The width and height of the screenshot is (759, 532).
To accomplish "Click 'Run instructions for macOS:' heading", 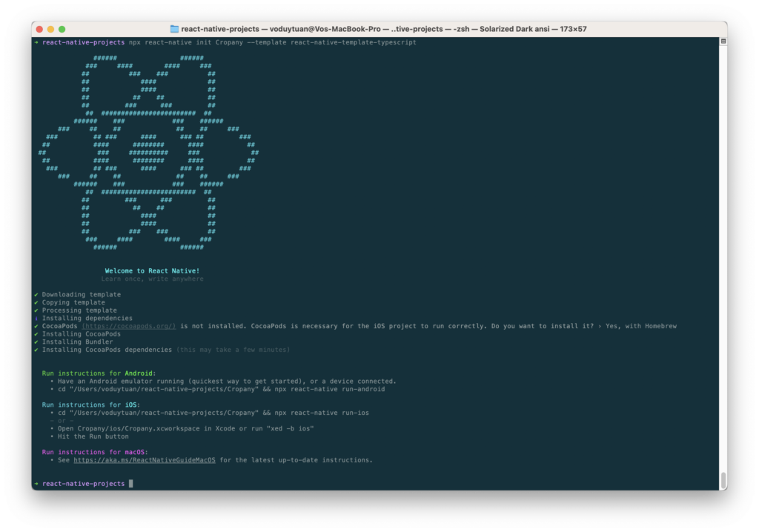I will [x=95, y=452].
